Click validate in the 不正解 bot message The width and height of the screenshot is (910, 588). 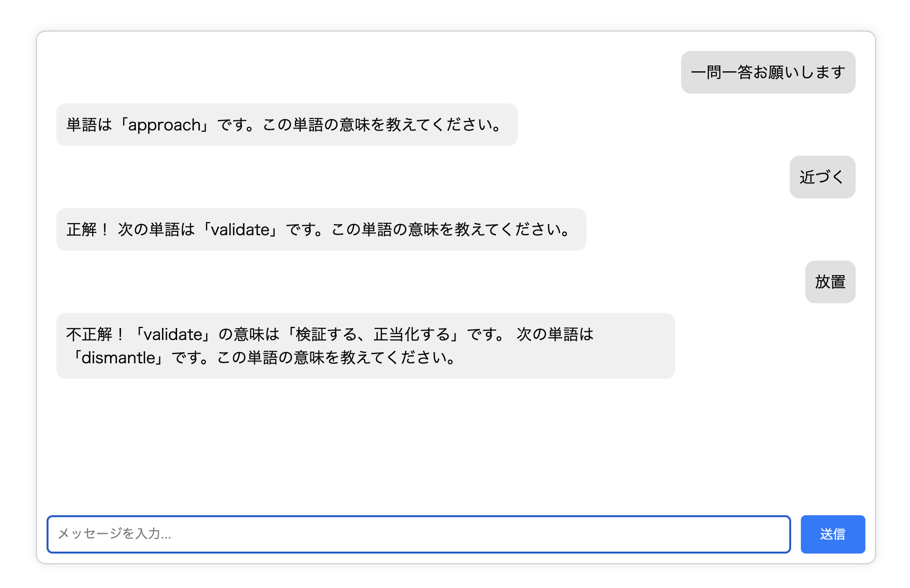click(x=173, y=334)
